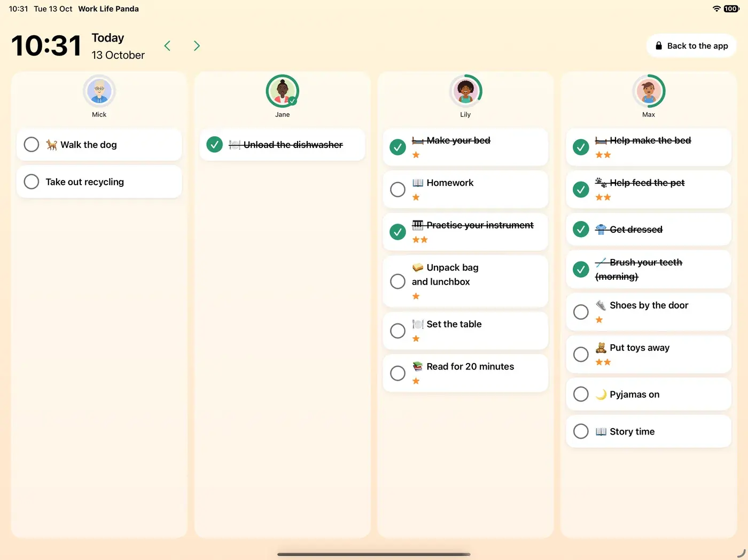
Task: Click the piano emoji on Practise your instrument
Action: tap(418, 225)
